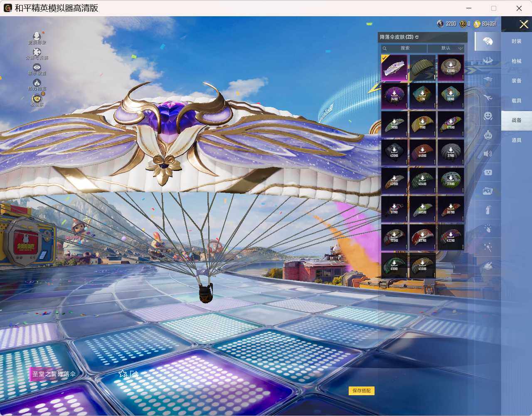Click the gold token icon showing 0
Image resolution: width=532 pixels, height=416 pixels.
coord(463,24)
